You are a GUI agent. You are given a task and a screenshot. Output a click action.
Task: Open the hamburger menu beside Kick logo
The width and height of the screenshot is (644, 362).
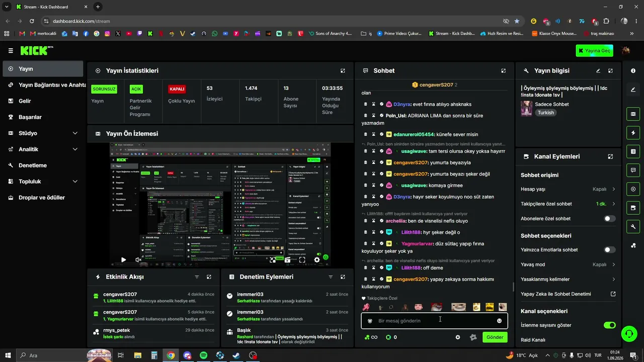click(x=11, y=51)
